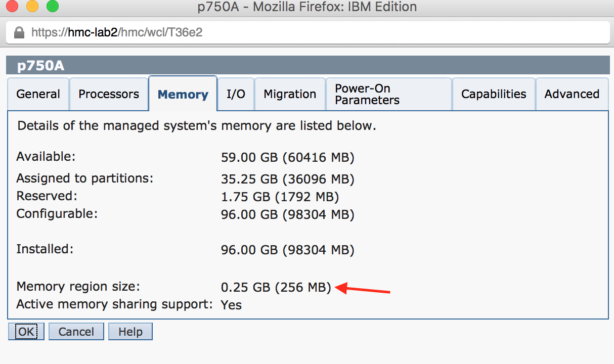Viewport: 614px width, 364px height.
Task: Open Help for the memory settings
Action: [x=130, y=331]
